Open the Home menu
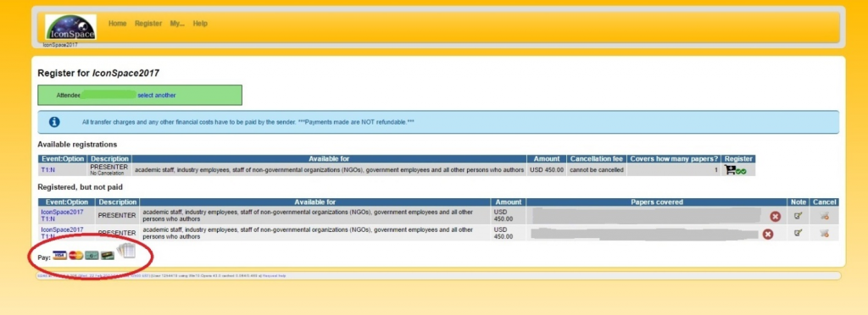Viewport: 868px width, 315px height. click(x=117, y=24)
